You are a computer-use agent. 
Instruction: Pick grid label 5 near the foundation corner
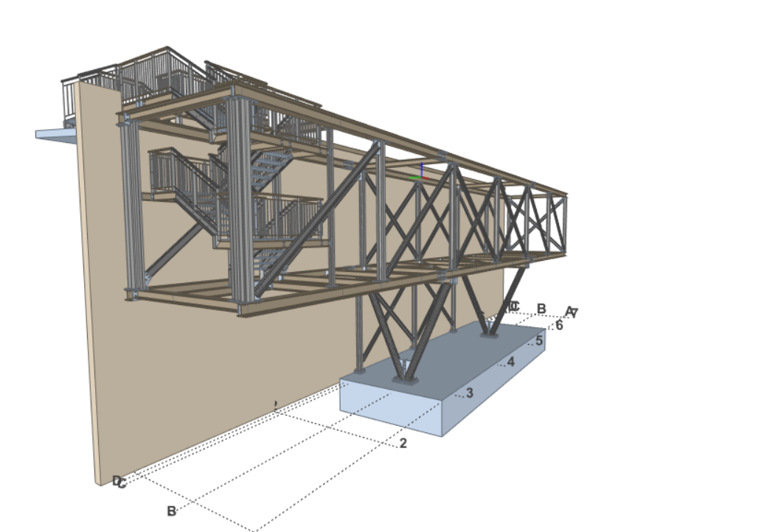pos(539,340)
